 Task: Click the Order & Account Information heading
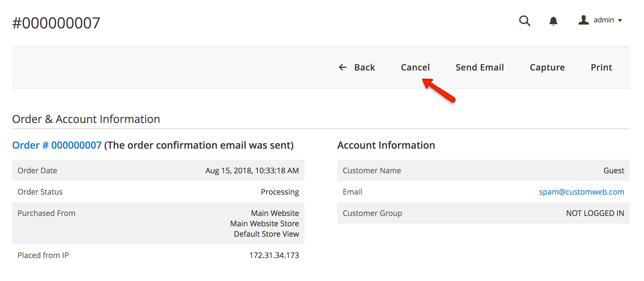pos(86,119)
